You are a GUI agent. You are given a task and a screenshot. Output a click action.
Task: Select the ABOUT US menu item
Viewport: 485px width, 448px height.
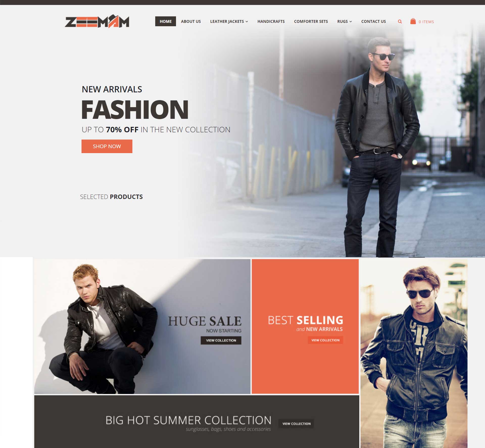(x=191, y=21)
